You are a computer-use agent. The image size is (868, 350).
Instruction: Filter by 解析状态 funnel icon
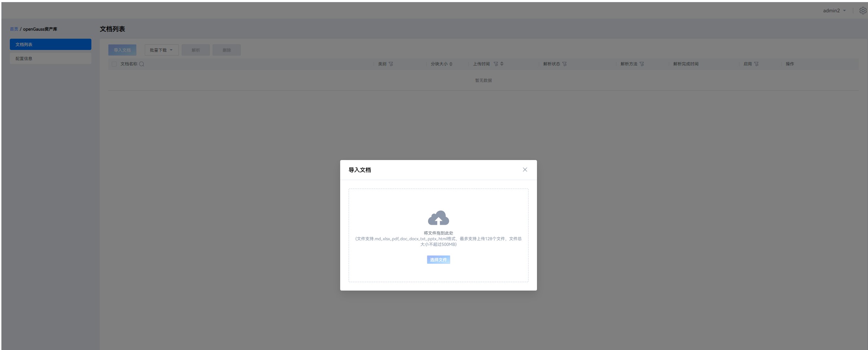pos(564,64)
